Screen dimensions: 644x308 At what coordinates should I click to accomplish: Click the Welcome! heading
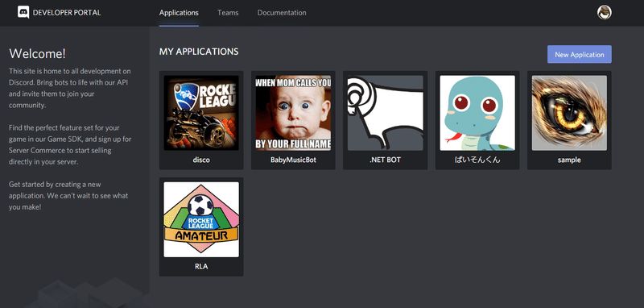[37, 53]
